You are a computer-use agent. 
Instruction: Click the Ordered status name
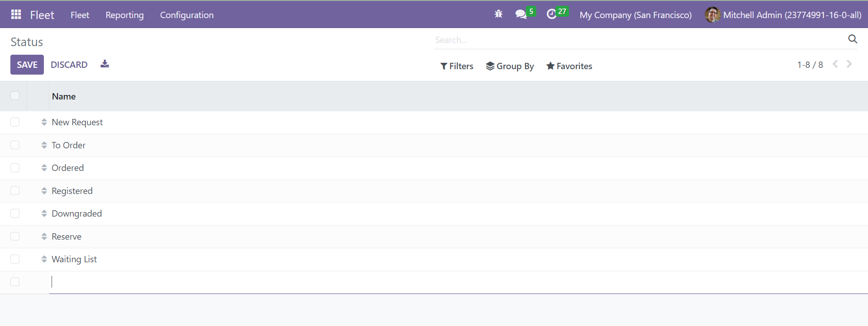tap(67, 168)
